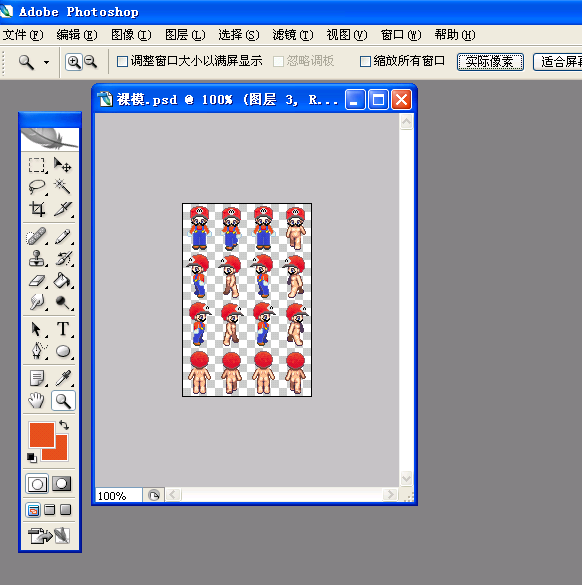582x585 pixels.
Task: Click horizontal scrollbar right arrow
Action: point(390,495)
